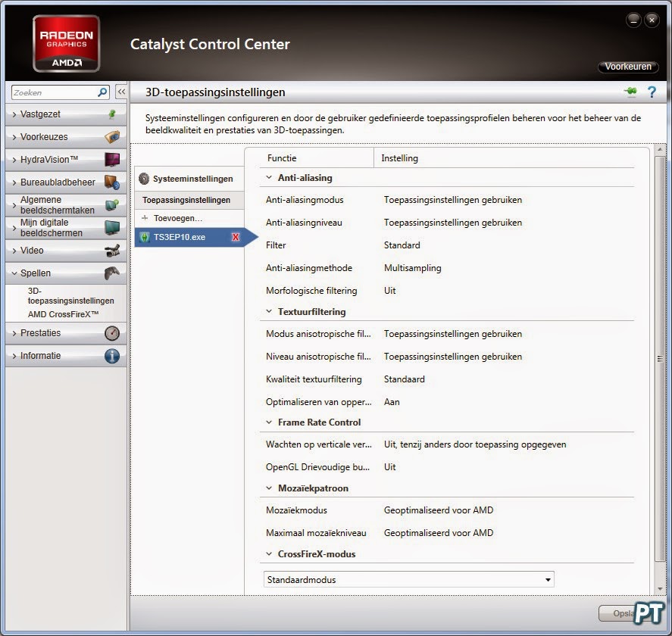Screen dimensions: 672x636
Task: Click the plus icon beside Toevoegen
Action: pos(145,218)
